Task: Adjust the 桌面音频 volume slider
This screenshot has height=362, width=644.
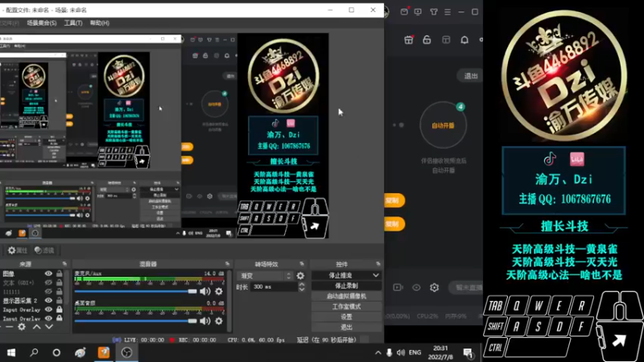Action: (x=135, y=321)
